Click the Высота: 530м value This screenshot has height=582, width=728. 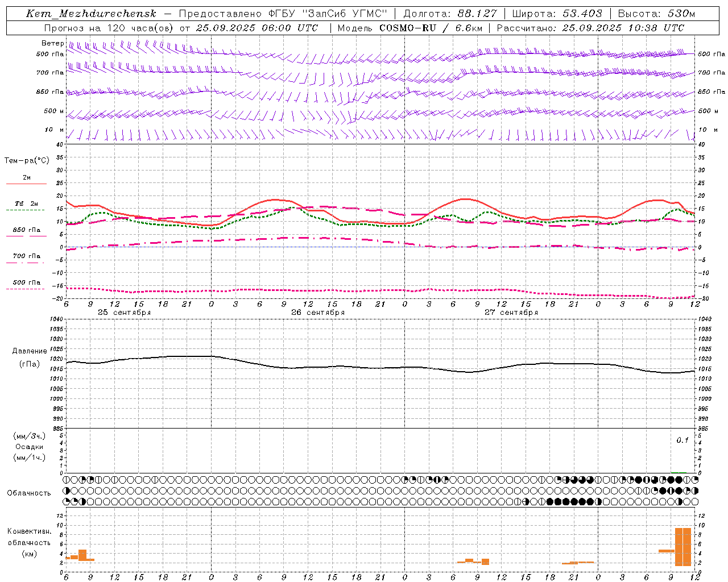[x=656, y=14]
